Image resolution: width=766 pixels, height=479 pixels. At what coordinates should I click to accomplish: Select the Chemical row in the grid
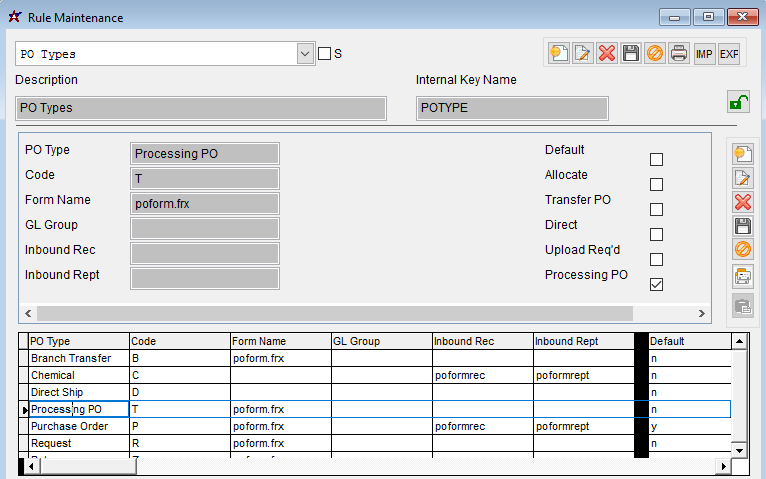pyautogui.click(x=73, y=375)
